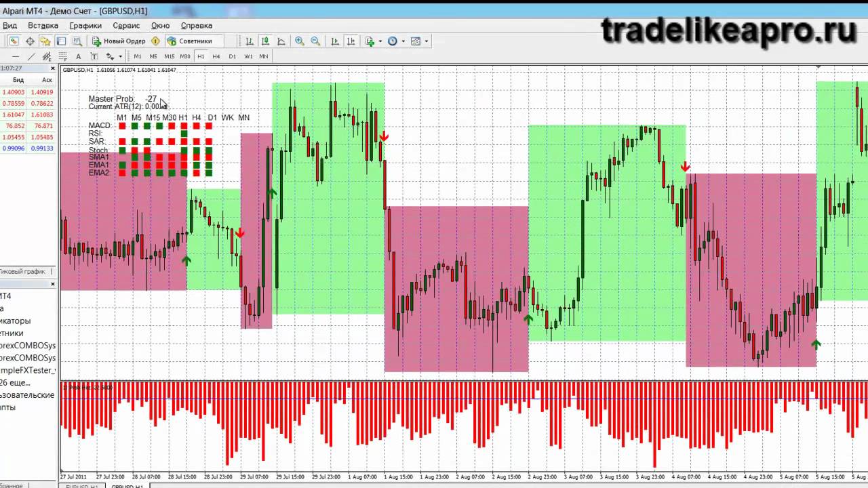Viewport: 868px width, 488px height.
Task: Select the H1 timeframe button
Action: pos(201,56)
